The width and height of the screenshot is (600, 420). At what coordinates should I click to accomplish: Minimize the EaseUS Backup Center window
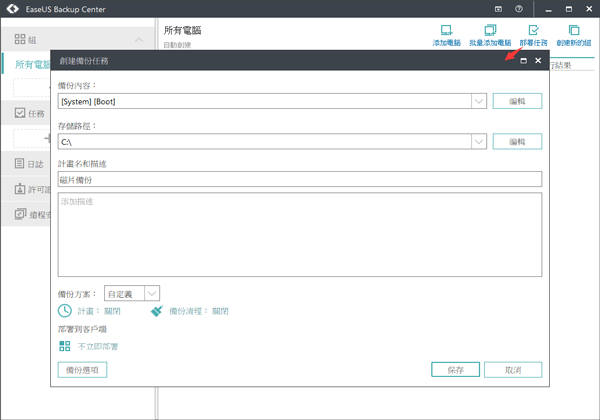[x=548, y=9]
